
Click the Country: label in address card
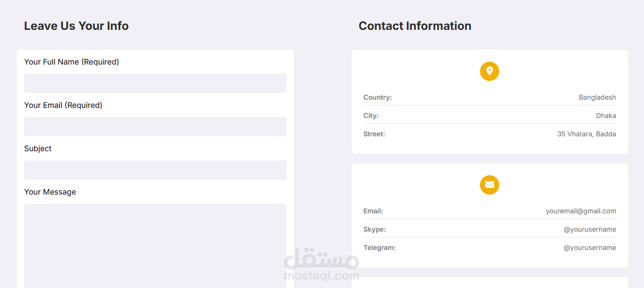click(x=378, y=97)
